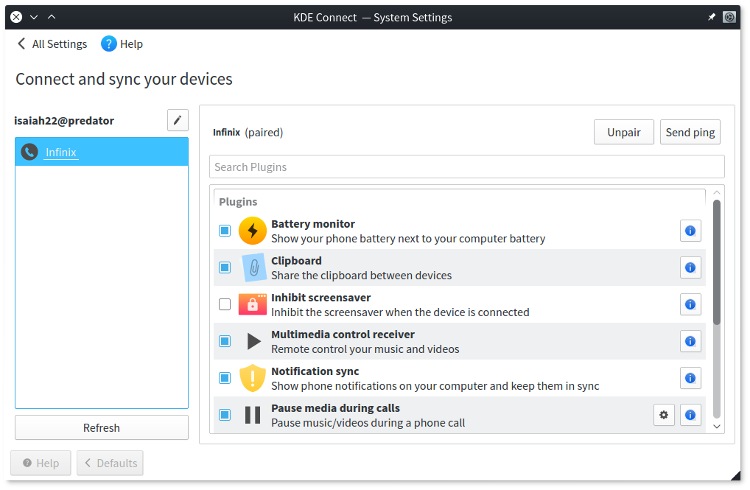The height and width of the screenshot is (490, 750).
Task: Click the blue question mark Help icon
Action: [x=109, y=44]
